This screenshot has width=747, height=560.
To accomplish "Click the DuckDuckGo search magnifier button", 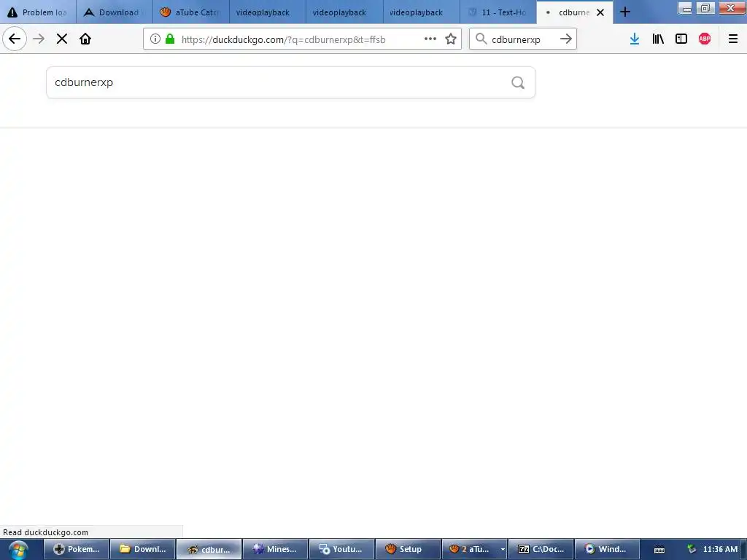I will coord(518,83).
